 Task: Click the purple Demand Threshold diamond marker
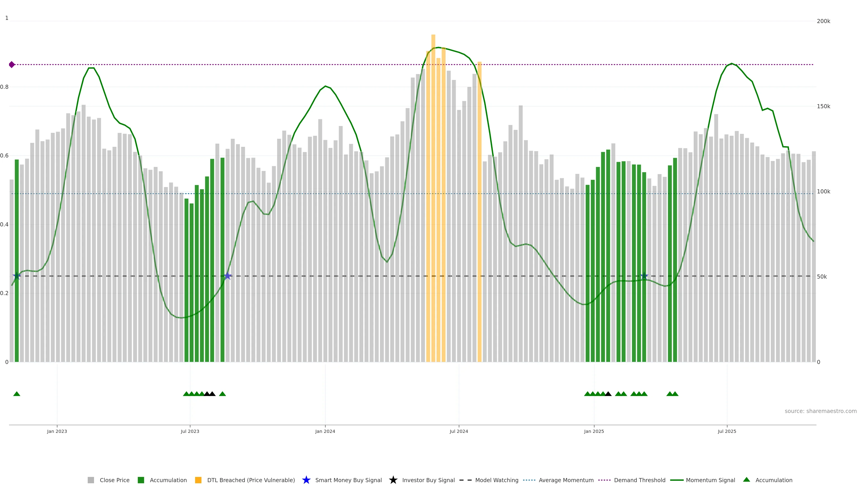tap(12, 65)
